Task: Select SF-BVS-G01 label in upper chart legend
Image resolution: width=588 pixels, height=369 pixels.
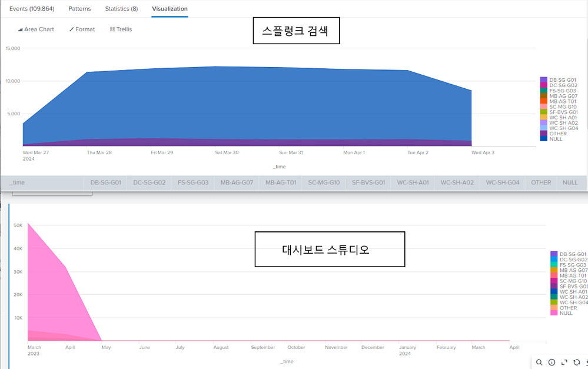Action: click(x=564, y=112)
